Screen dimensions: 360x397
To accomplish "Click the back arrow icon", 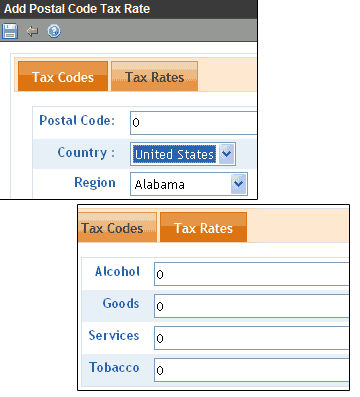I will coord(32,31).
